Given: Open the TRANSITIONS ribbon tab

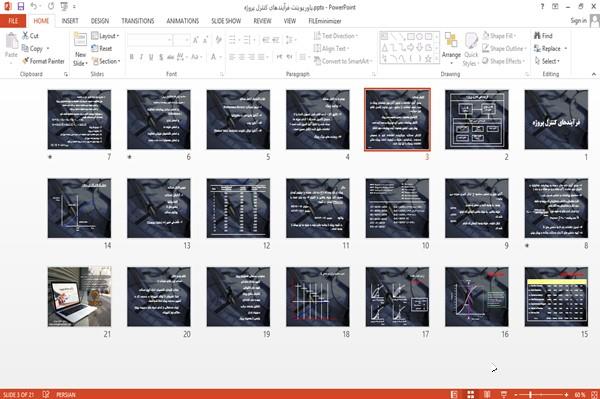Looking at the screenshot, I should point(138,21).
